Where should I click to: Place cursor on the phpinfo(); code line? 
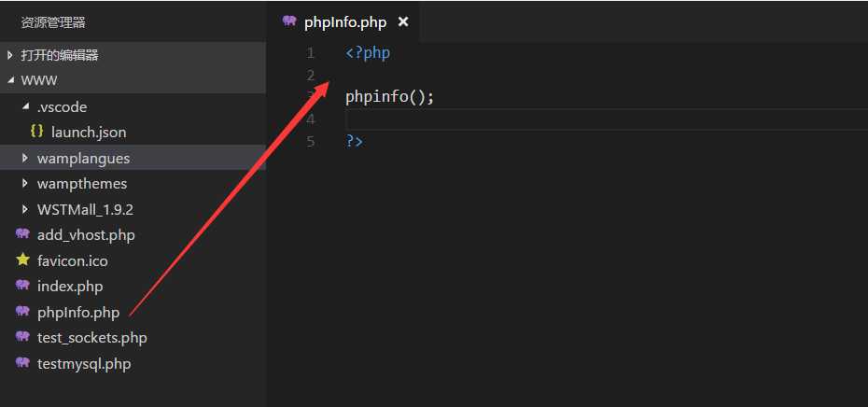tap(390, 97)
